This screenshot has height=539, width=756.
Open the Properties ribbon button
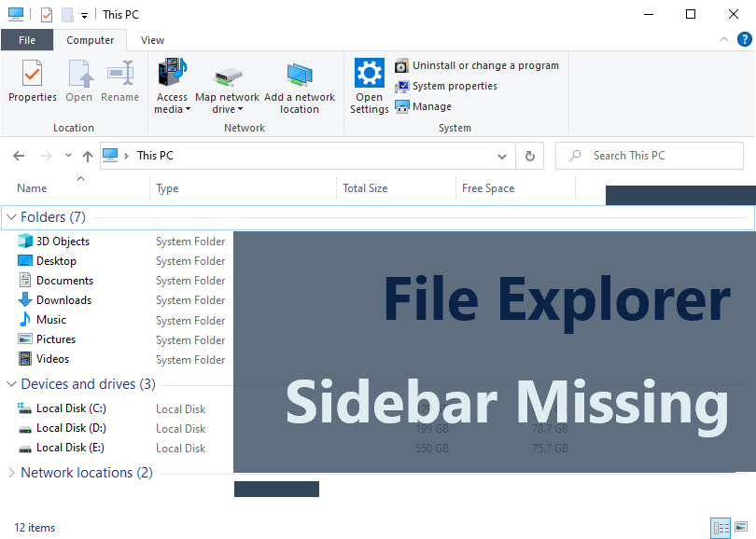pyautogui.click(x=33, y=81)
